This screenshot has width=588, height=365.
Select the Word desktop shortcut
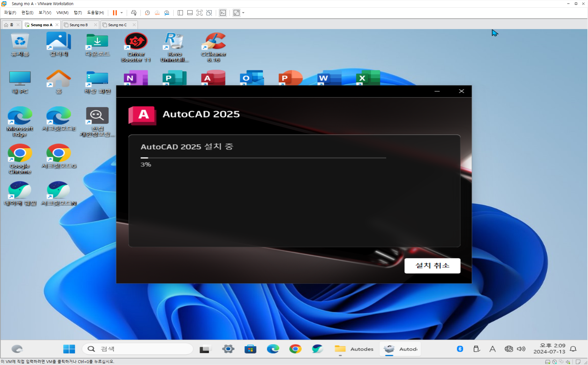(x=329, y=78)
